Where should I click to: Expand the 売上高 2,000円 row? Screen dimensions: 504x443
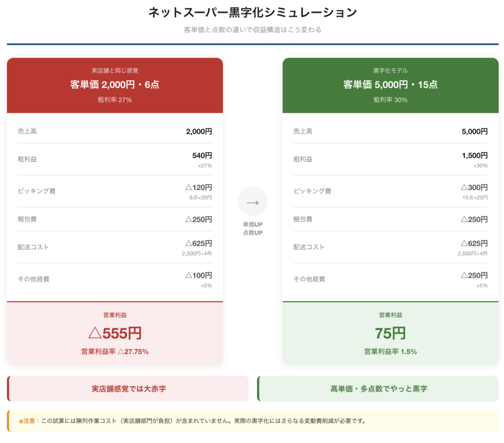[x=114, y=131]
